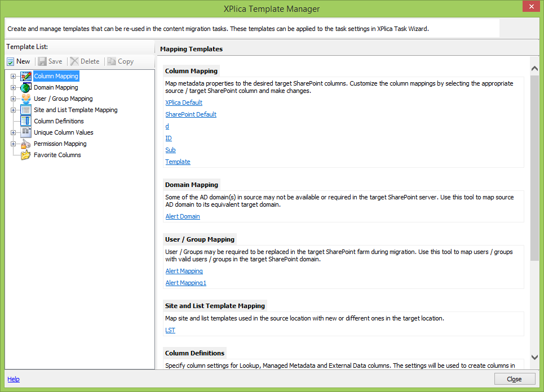The image size is (544, 392).
Task: Open the XPlica Default template link
Action: [x=184, y=103]
